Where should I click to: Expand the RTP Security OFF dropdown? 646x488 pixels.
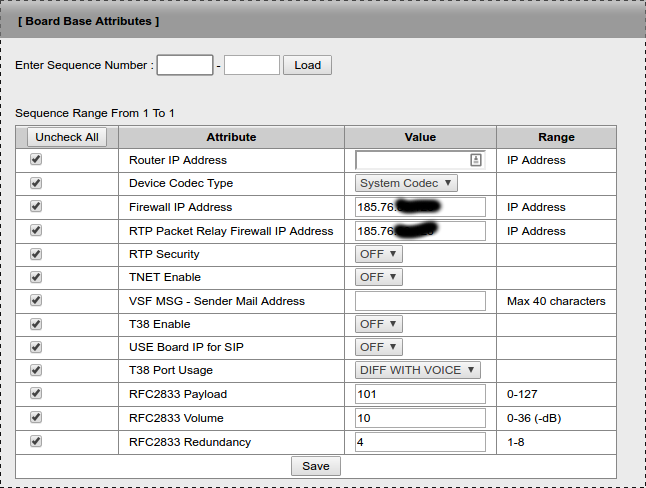click(379, 254)
